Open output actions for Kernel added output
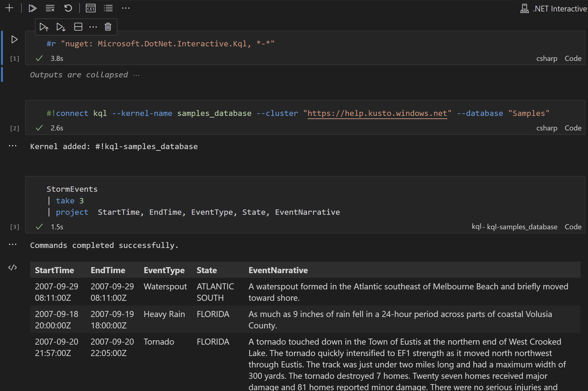Screen dimensions: 588x391 tap(12, 146)
